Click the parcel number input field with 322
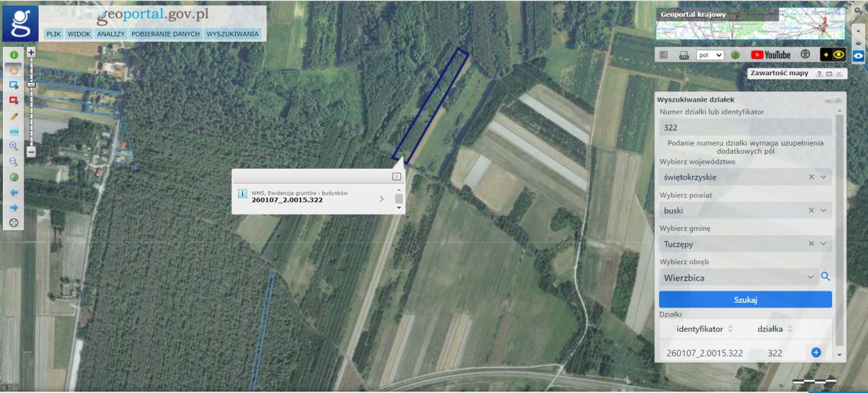The width and height of the screenshot is (868, 393). tap(745, 127)
